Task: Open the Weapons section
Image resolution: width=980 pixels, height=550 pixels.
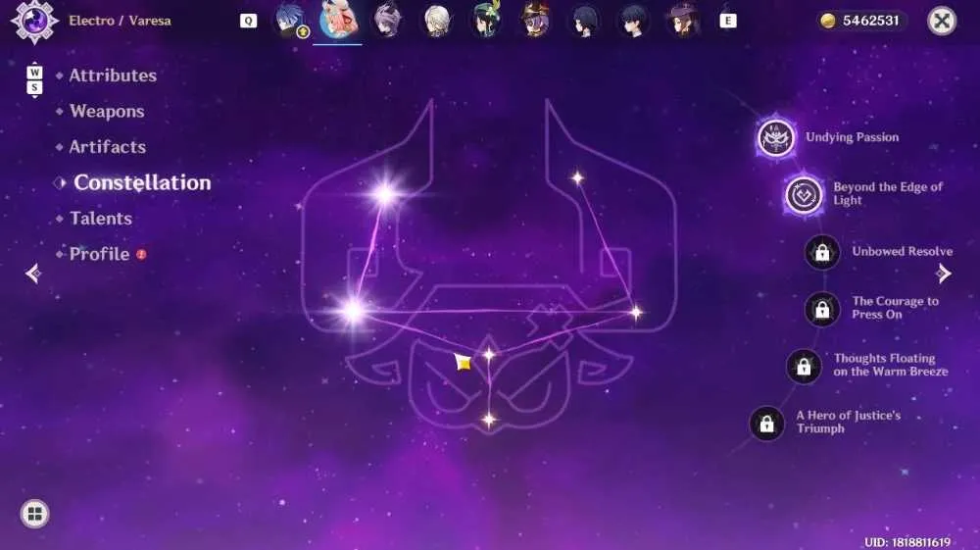Action: (107, 111)
